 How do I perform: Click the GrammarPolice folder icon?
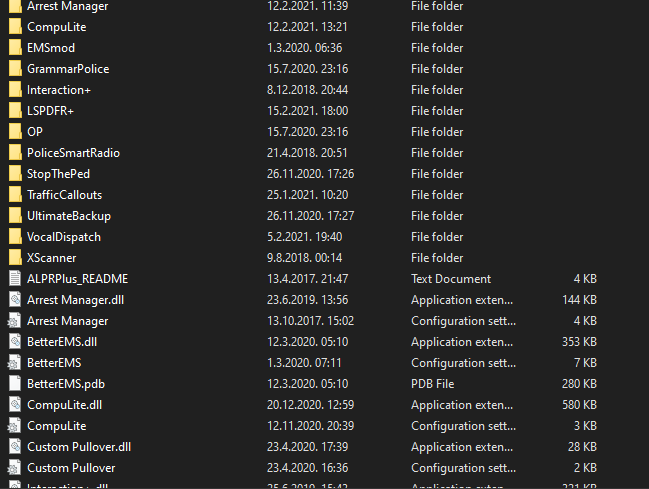(14, 69)
